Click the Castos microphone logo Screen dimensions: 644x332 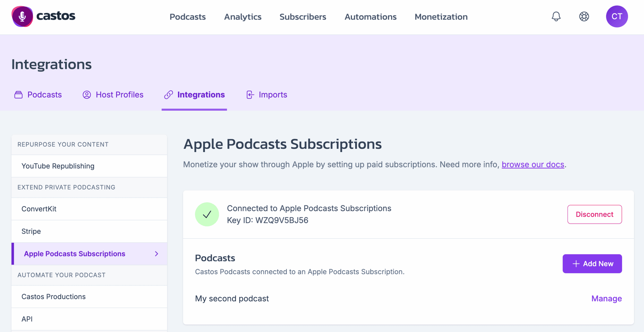22,17
